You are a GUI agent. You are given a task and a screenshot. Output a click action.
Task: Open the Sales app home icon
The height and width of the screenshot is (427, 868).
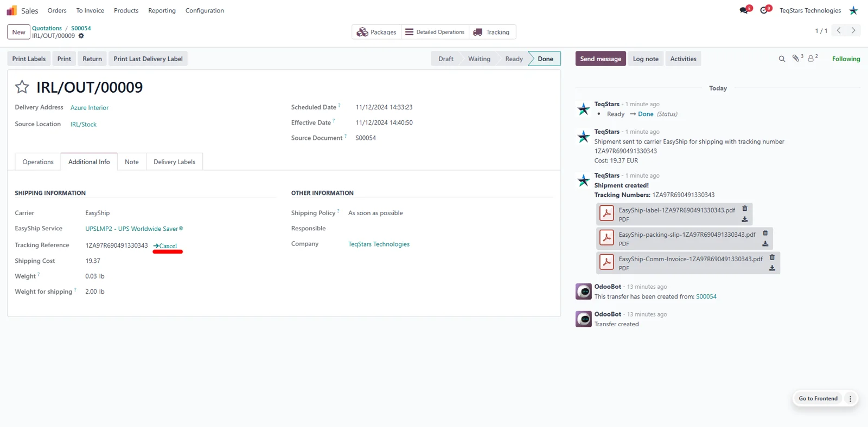pos(11,10)
